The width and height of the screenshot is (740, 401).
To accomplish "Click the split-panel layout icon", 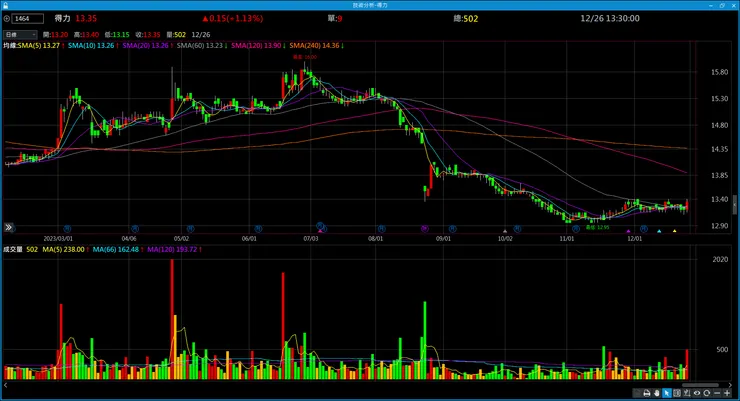I will [677, 393].
